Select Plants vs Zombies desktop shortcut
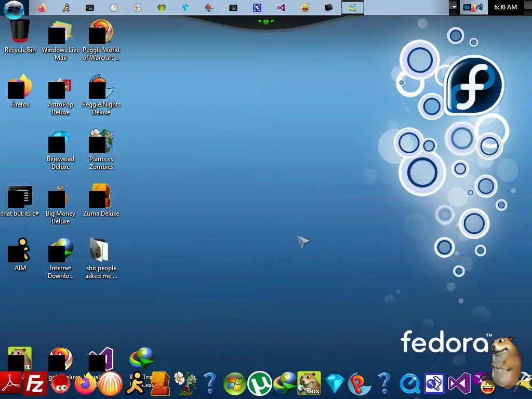Screen dimensions: 532x399 (x=101, y=150)
